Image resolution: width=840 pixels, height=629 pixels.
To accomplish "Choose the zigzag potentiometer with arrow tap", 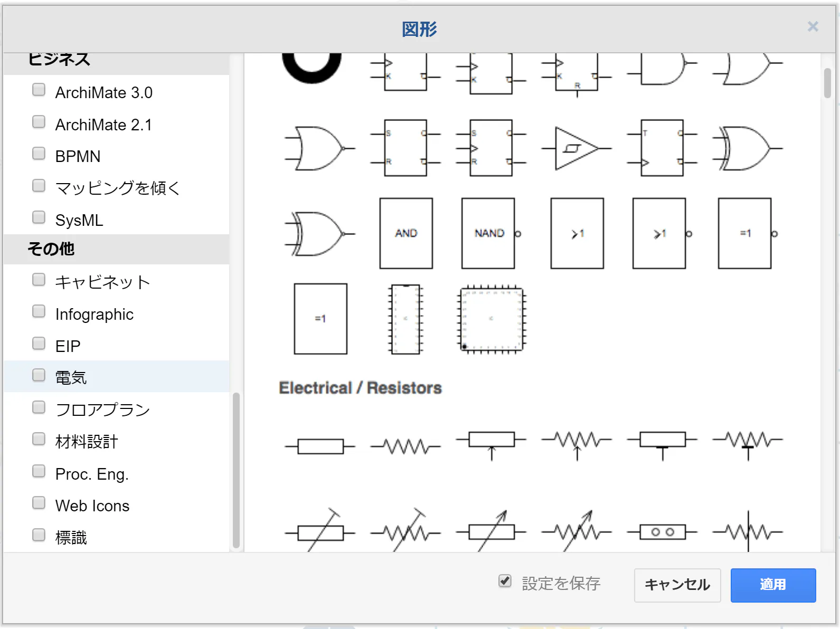I will pos(577,445).
